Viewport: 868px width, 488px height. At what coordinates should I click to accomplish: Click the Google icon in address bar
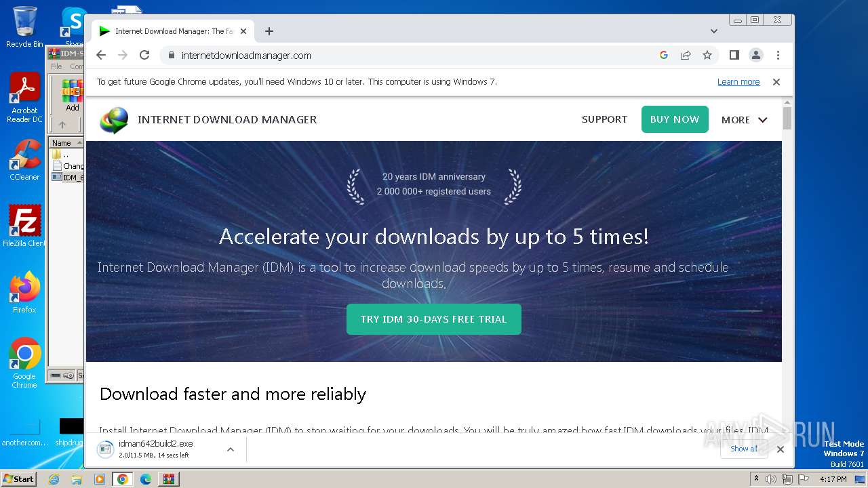(x=664, y=56)
